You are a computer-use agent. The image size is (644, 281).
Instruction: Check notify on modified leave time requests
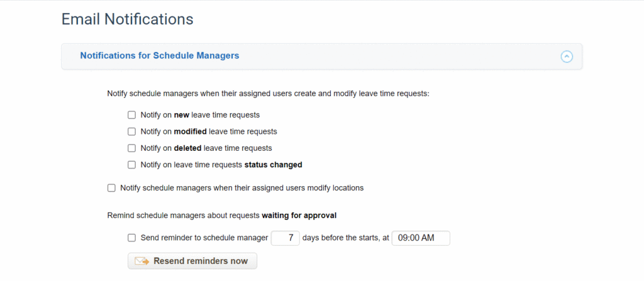(131, 131)
